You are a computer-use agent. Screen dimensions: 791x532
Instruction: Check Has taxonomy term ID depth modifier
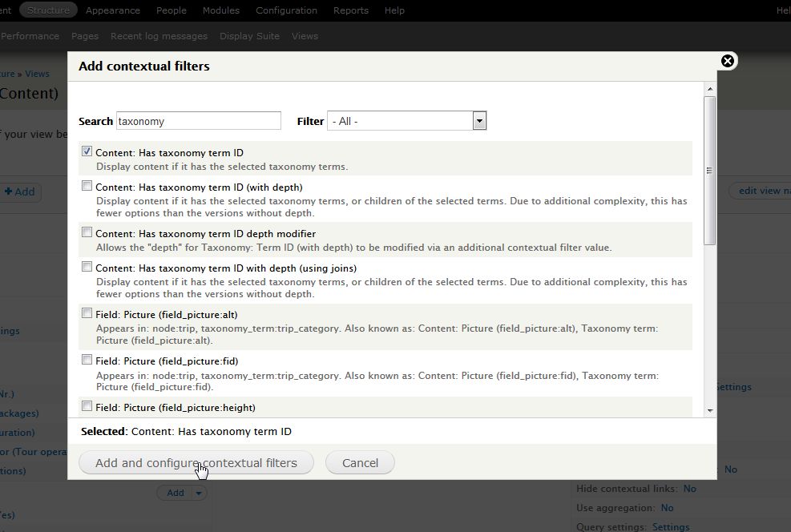tap(87, 232)
